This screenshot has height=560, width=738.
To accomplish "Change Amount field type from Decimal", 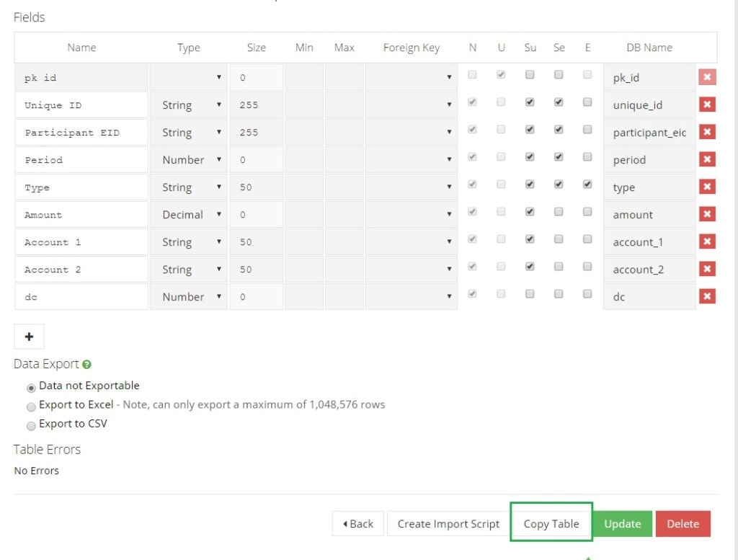I will click(188, 215).
